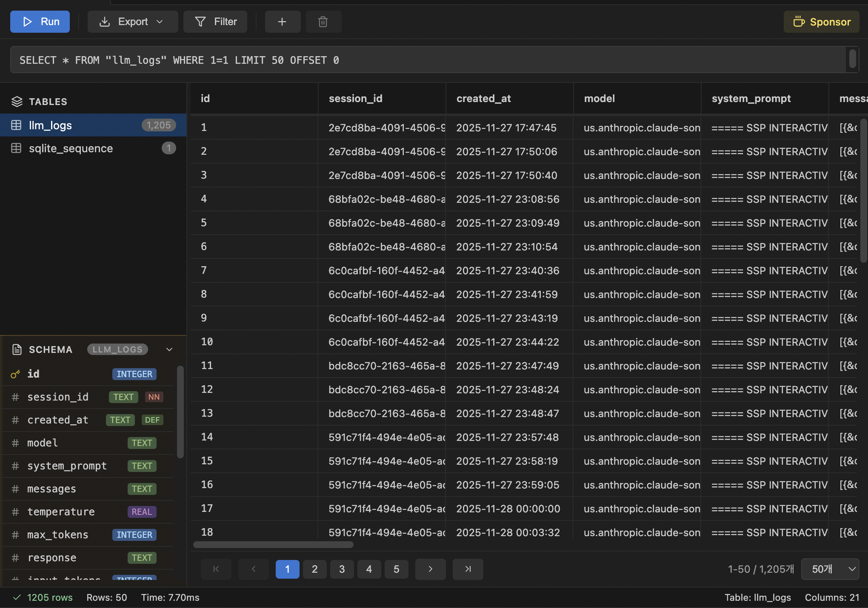The image size is (868, 608).
Task: Switch to page 5
Action: 396,569
